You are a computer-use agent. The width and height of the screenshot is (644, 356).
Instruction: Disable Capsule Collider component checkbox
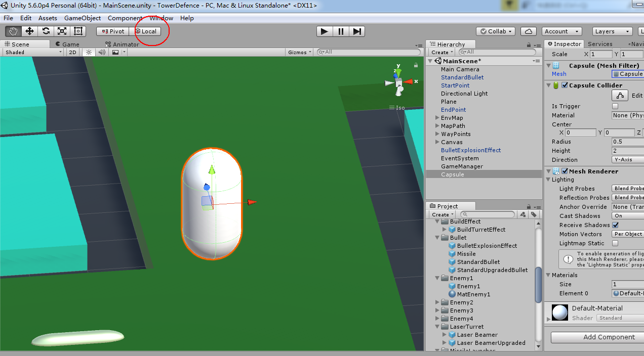565,85
